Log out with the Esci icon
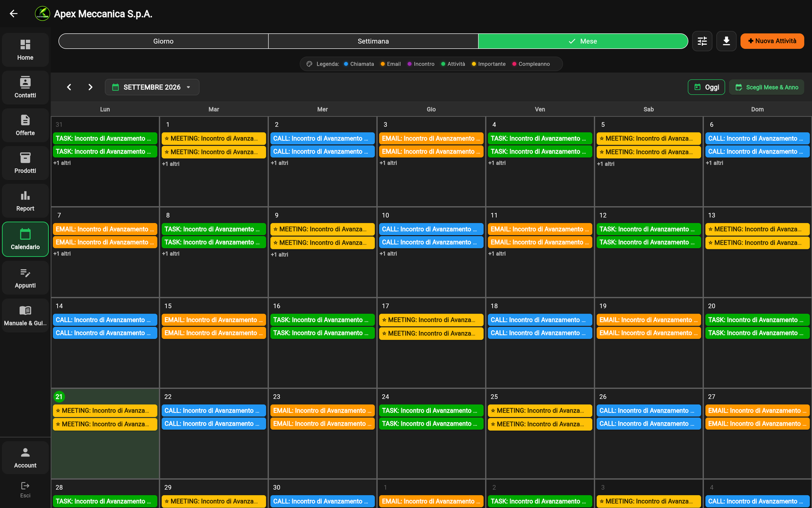Viewport: 812px width, 508px height. click(x=25, y=490)
